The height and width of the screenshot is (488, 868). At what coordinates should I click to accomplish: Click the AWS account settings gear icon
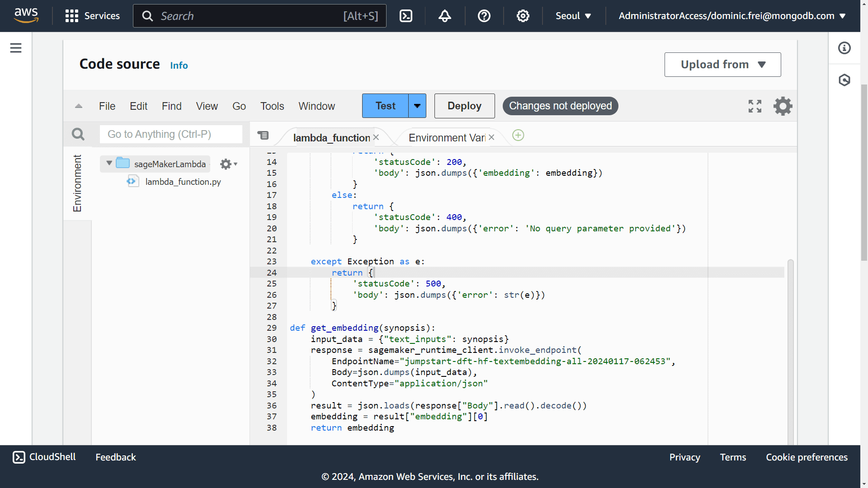[x=522, y=16]
